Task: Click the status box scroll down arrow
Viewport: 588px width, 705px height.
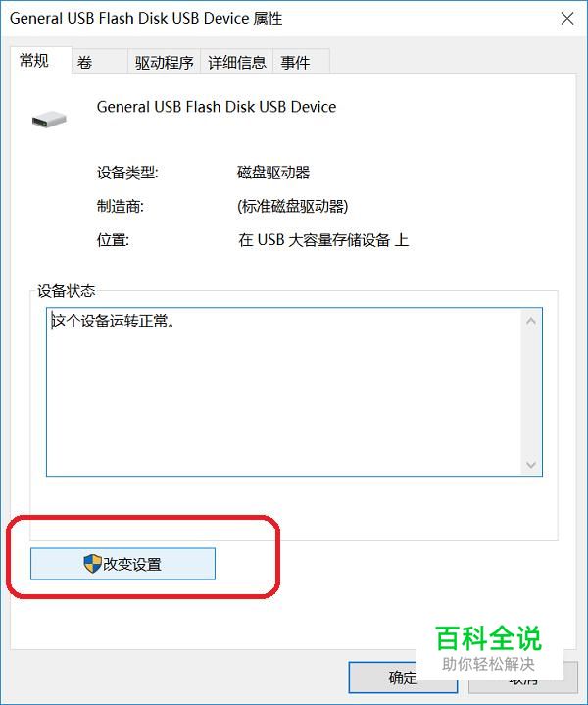Action: click(531, 465)
